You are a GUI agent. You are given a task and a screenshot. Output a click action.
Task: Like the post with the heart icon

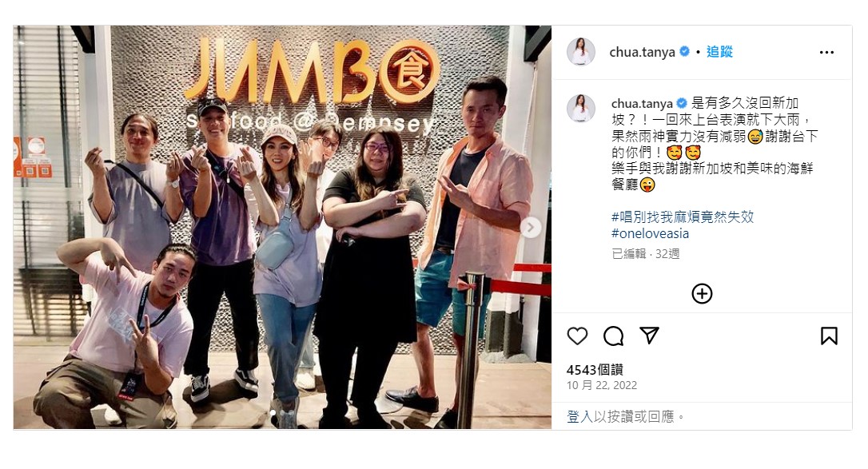click(577, 336)
